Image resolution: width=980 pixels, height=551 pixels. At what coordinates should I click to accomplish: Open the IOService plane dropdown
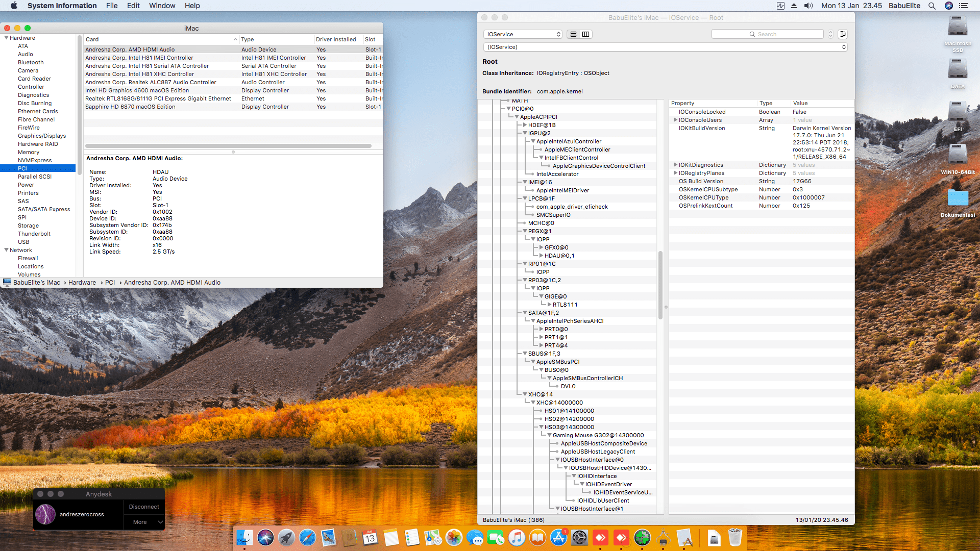pyautogui.click(x=522, y=34)
